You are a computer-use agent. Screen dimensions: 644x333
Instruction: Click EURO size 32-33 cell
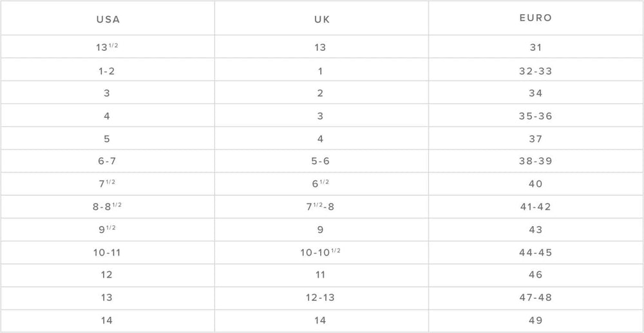coord(535,71)
